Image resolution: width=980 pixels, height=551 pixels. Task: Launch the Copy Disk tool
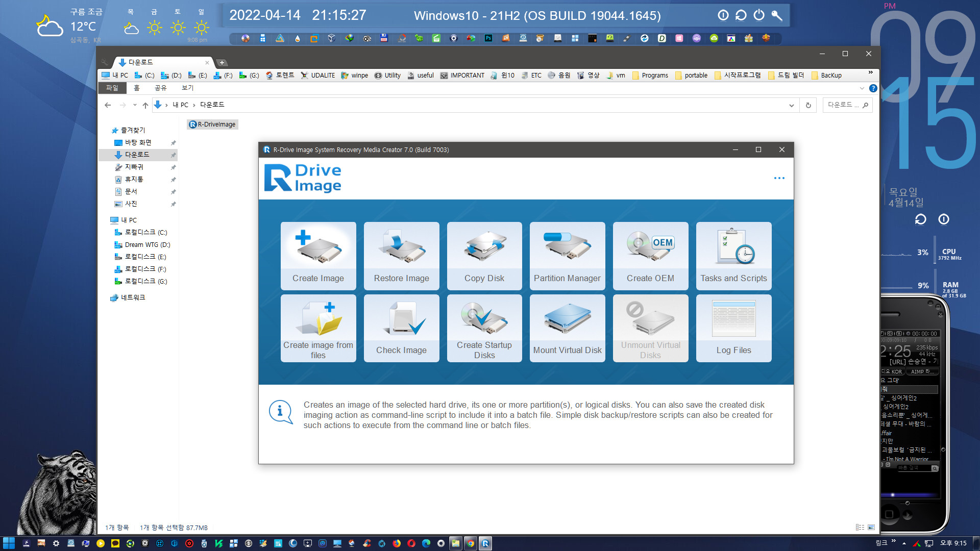(x=484, y=256)
